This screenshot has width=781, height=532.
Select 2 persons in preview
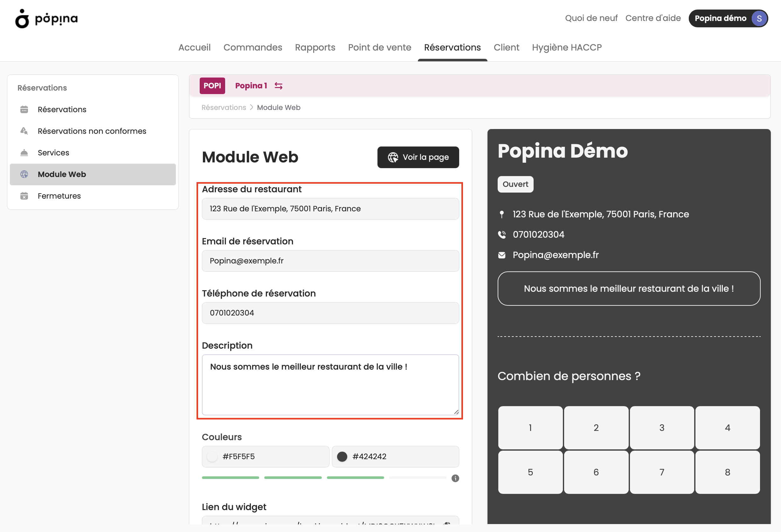[x=596, y=428]
